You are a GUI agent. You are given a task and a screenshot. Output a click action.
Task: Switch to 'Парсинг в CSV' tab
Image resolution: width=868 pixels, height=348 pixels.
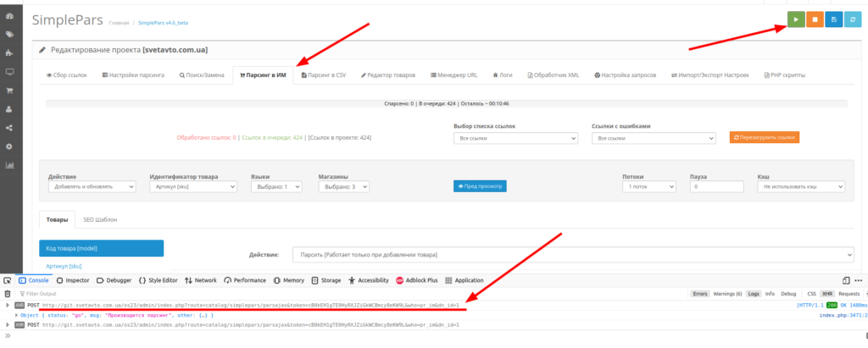tap(324, 75)
